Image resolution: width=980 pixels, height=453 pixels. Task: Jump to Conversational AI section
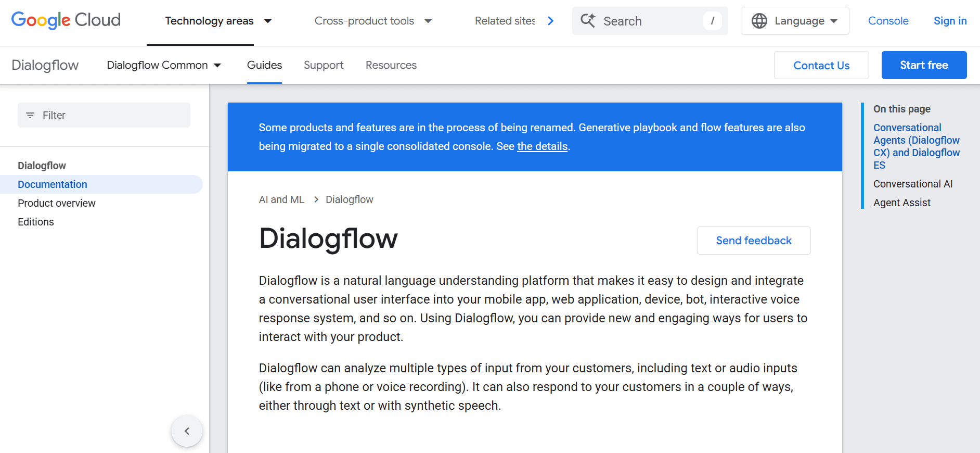[x=913, y=184]
